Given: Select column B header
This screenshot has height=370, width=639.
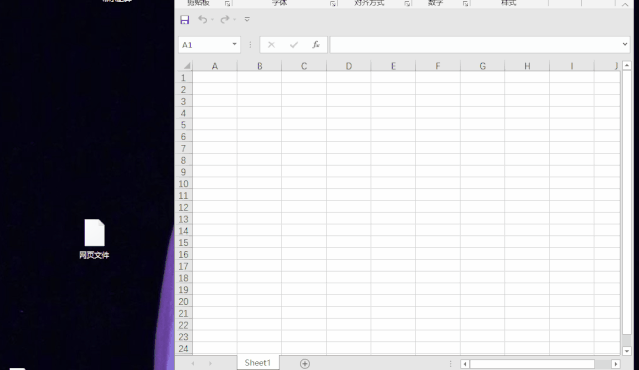Looking at the screenshot, I should [x=259, y=66].
